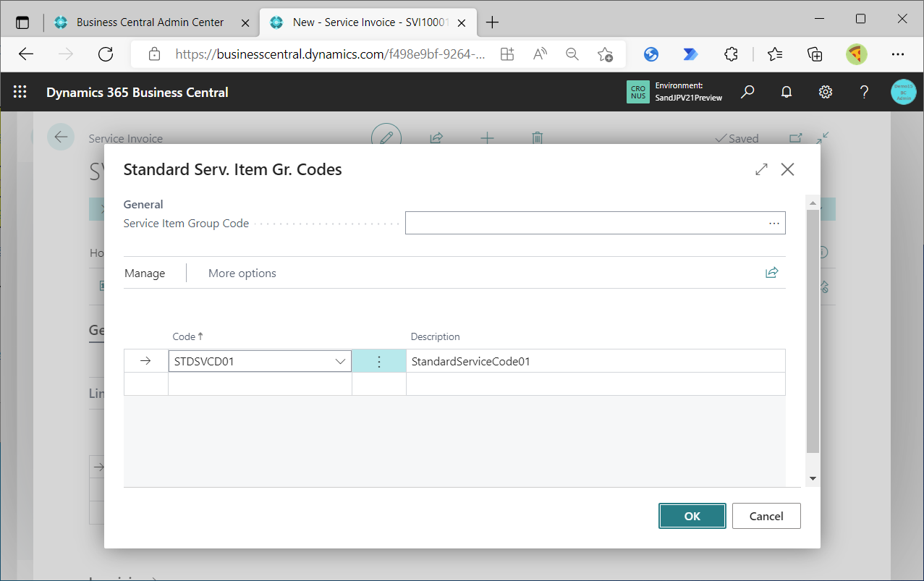Screen dimensions: 924x581
Task: Open Dynamics 365 settings gear
Action: (825, 92)
